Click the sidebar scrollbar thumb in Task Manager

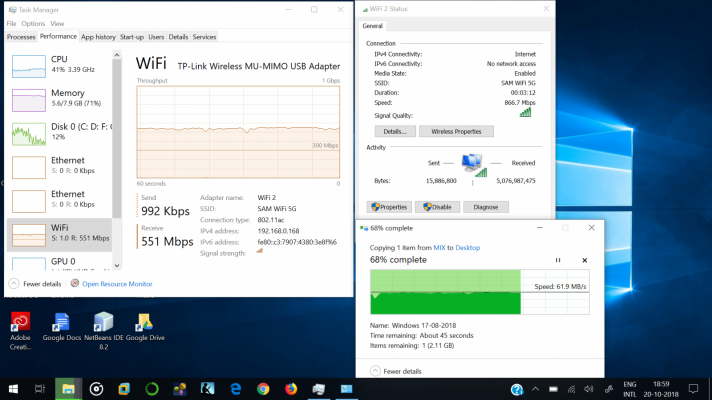(117, 139)
